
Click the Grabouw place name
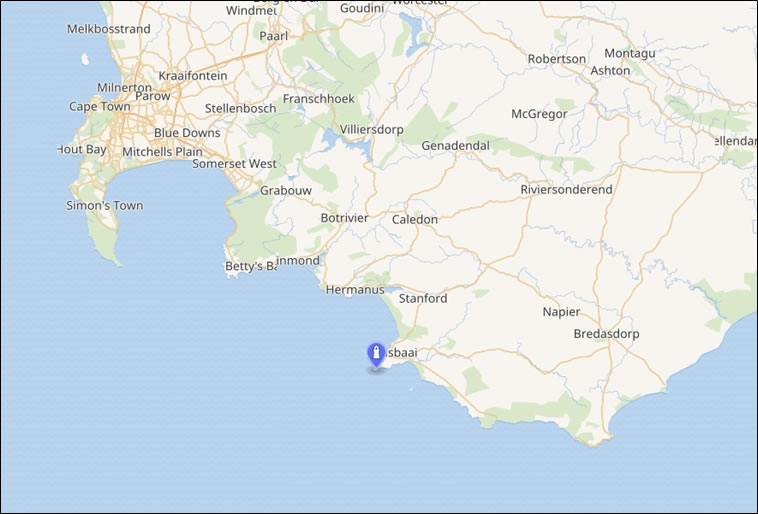click(286, 191)
